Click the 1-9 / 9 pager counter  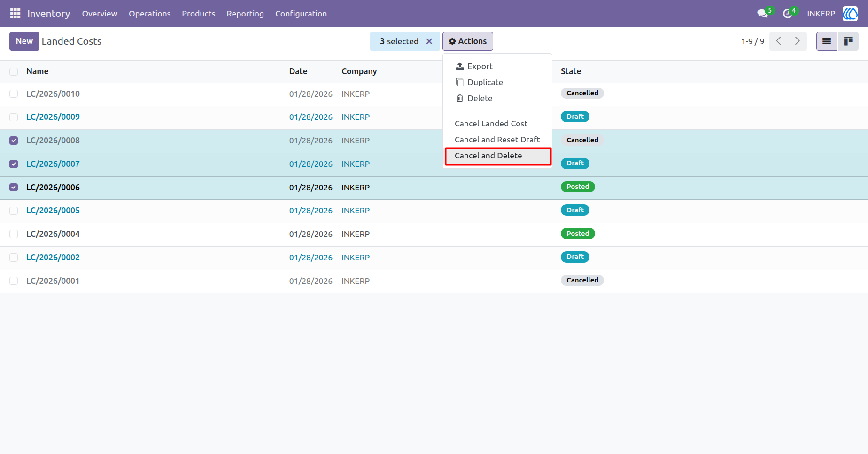(x=752, y=41)
